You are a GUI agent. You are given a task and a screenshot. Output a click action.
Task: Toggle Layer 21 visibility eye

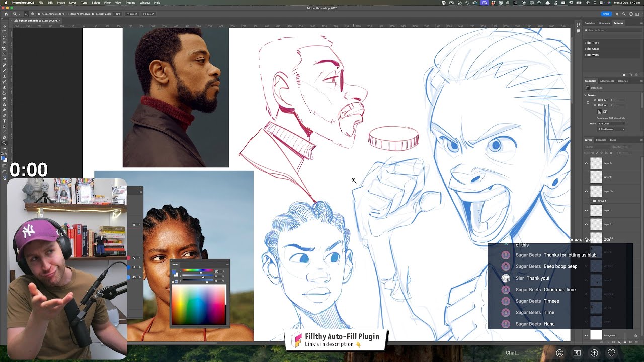pyautogui.click(x=586, y=224)
